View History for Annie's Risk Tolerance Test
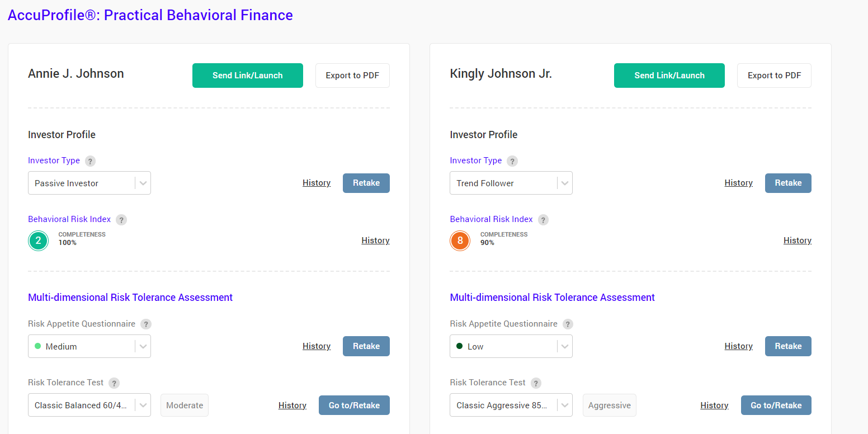868x434 pixels. [x=293, y=405]
